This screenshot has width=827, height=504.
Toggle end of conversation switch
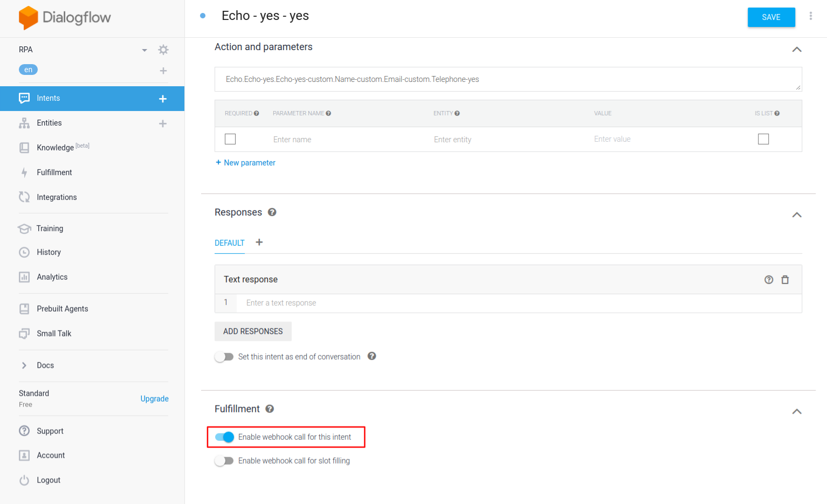click(224, 357)
